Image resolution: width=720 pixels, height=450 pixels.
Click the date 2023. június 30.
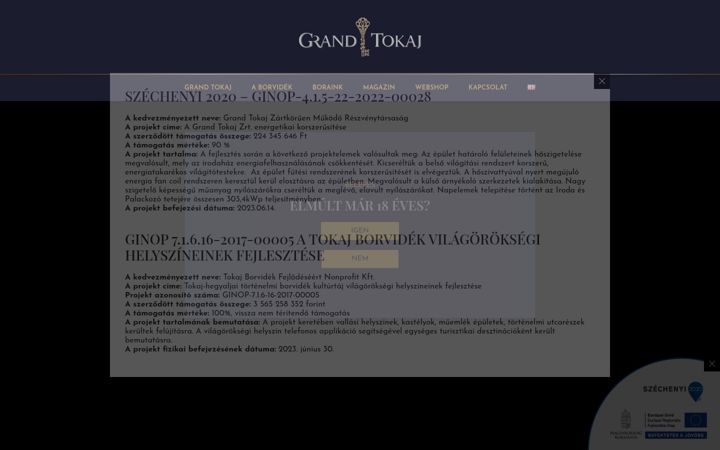(306, 349)
